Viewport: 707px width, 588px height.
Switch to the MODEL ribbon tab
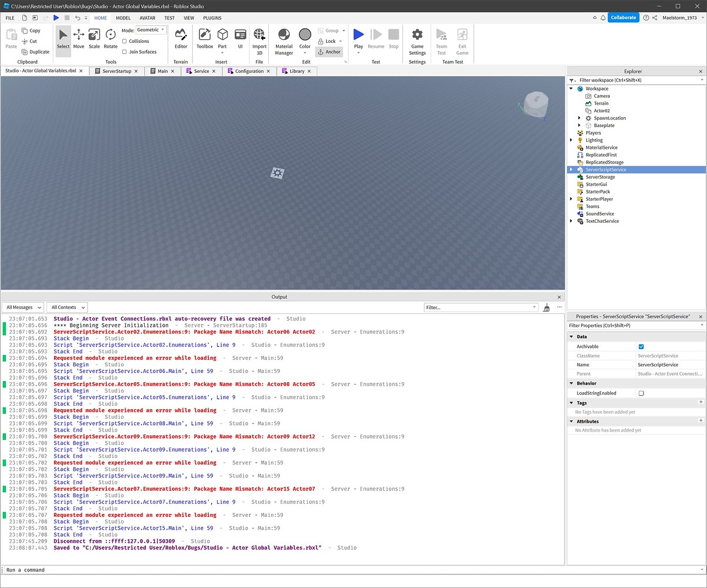(x=123, y=18)
